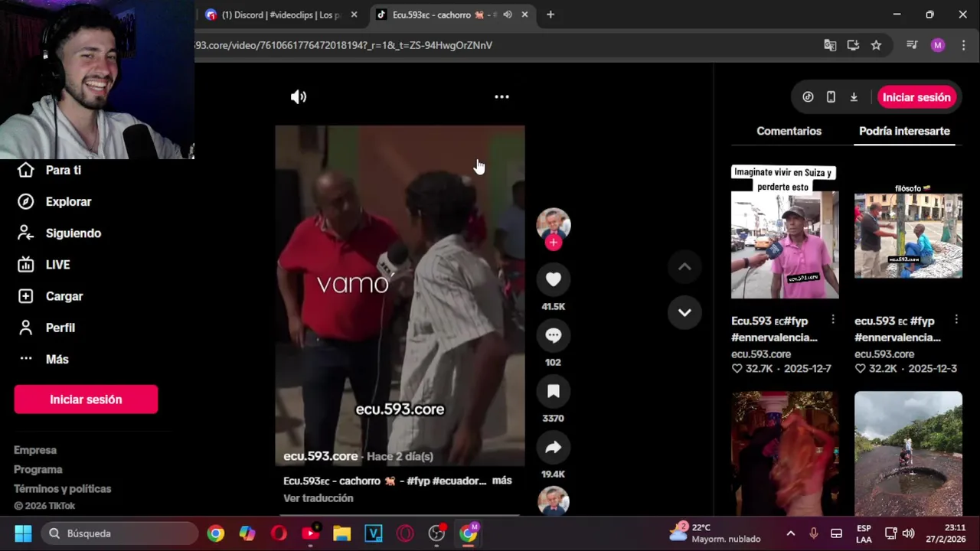Translate the page with the Google Translate icon

point(830,45)
